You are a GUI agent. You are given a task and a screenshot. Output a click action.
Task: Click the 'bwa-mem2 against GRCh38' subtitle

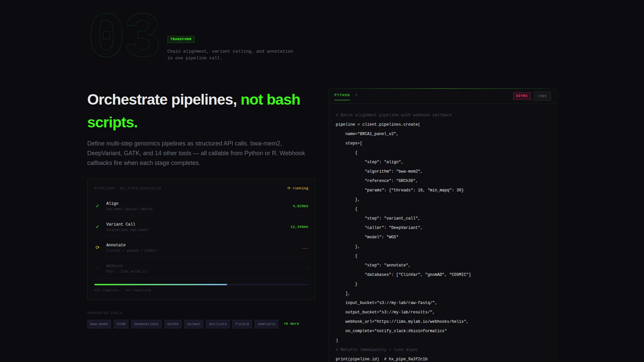[129, 209]
